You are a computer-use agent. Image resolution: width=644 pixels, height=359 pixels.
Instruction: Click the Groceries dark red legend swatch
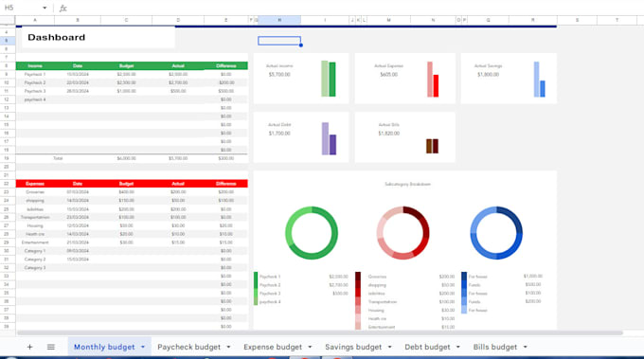(x=358, y=277)
